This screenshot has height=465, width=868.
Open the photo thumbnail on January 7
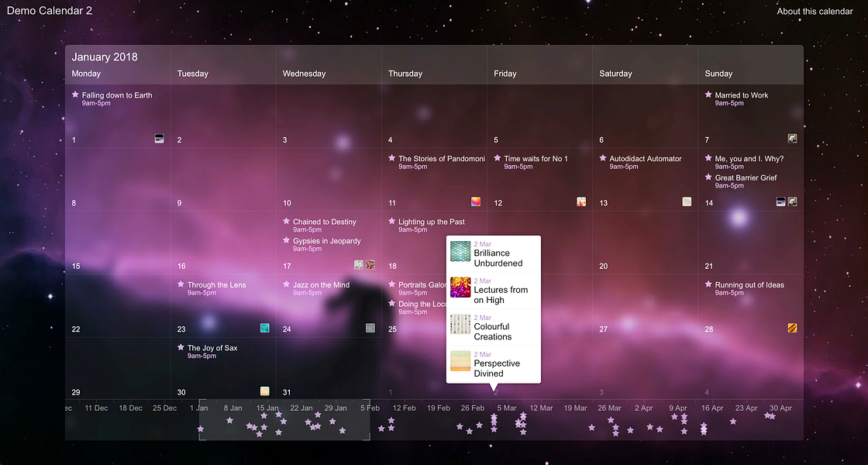pyautogui.click(x=792, y=137)
